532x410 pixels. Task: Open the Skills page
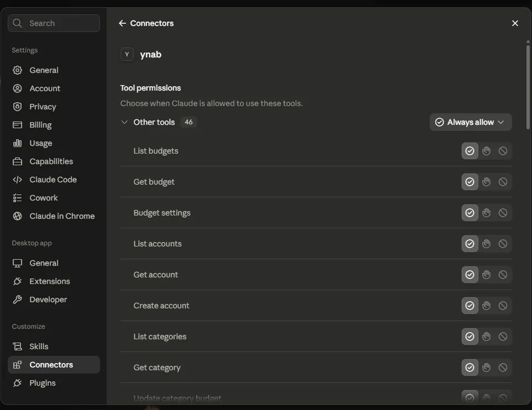click(54, 346)
